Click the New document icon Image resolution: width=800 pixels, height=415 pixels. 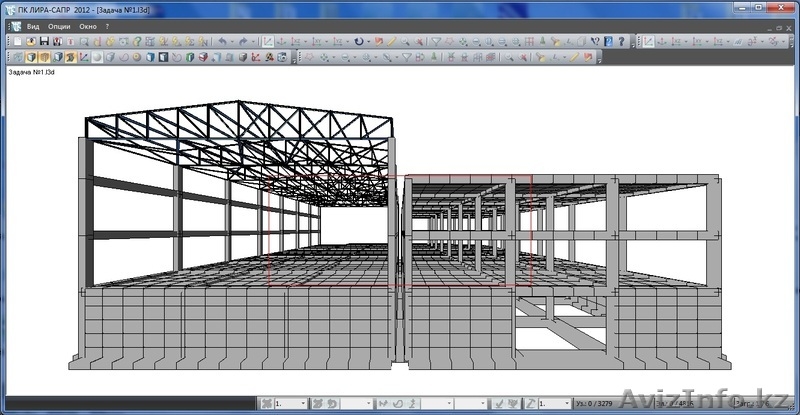[18, 42]
